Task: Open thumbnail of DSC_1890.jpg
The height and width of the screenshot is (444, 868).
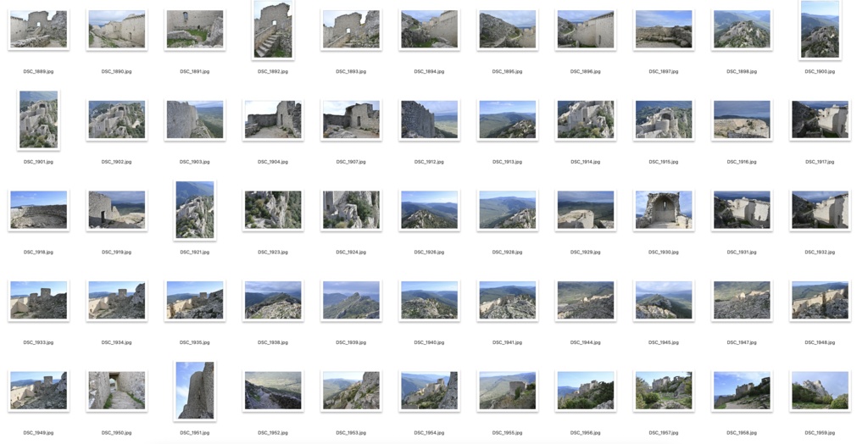Action: [117, 30]
